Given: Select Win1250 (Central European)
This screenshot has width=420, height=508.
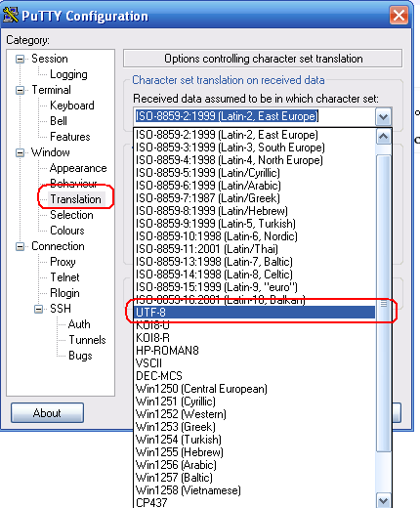Looking at the screenshot, I should (255, 389).
